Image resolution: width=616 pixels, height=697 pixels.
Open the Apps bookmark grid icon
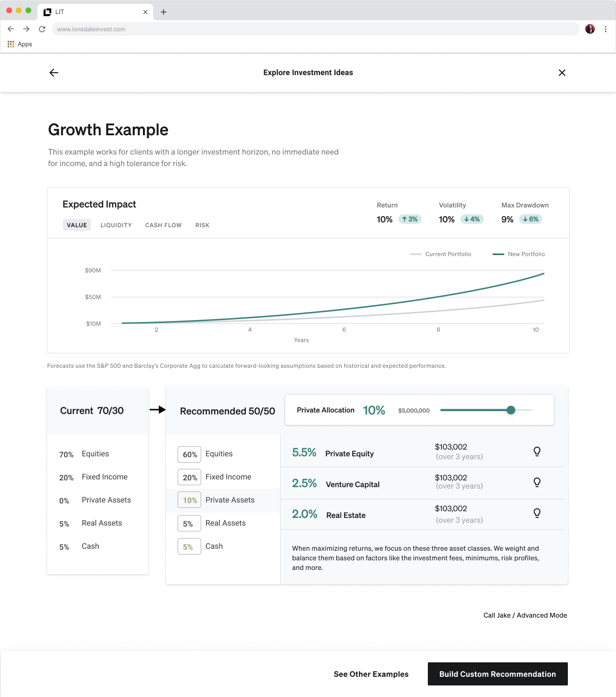[x=11, y=44]
